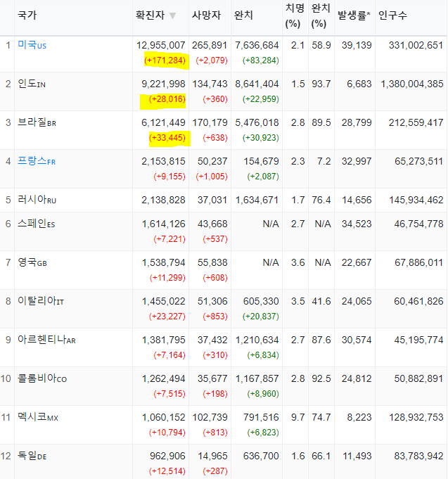Click US population 331,002,651

point(416,45)
